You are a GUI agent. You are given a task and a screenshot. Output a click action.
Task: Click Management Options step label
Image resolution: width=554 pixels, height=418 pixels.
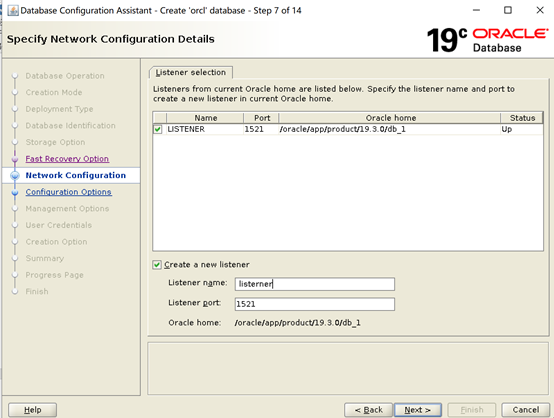67,209
